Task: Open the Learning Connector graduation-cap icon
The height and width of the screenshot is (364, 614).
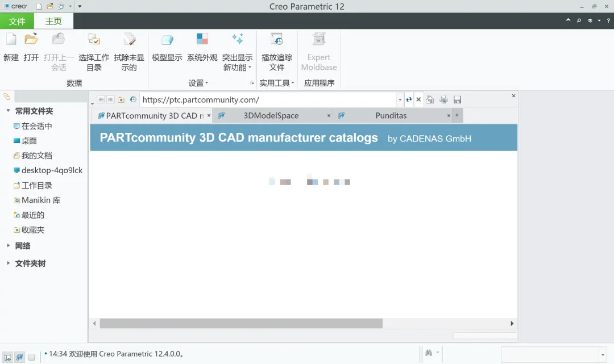Action: [590, 20]
